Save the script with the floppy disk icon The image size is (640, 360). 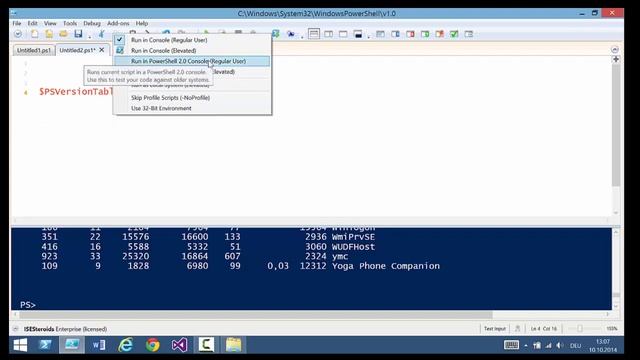(x=78, y=34)
